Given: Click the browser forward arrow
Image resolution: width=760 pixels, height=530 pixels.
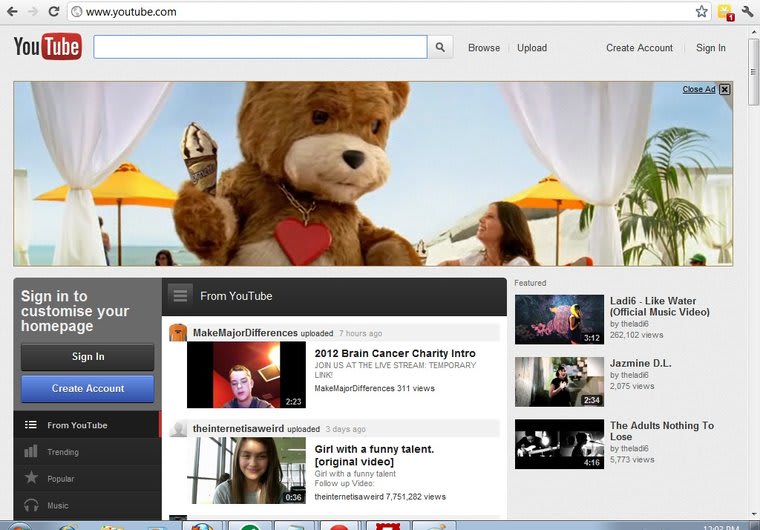Looking at the screenshot, I should coord(33,12).
